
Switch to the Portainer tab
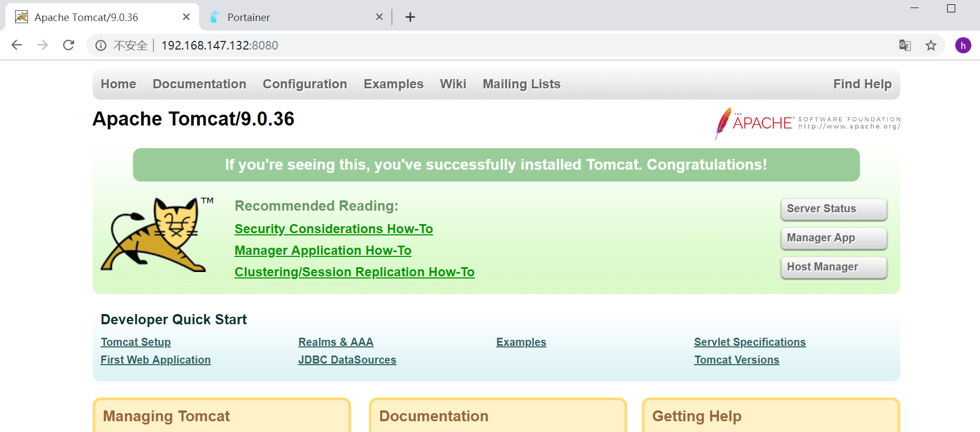tap(291, 17)
